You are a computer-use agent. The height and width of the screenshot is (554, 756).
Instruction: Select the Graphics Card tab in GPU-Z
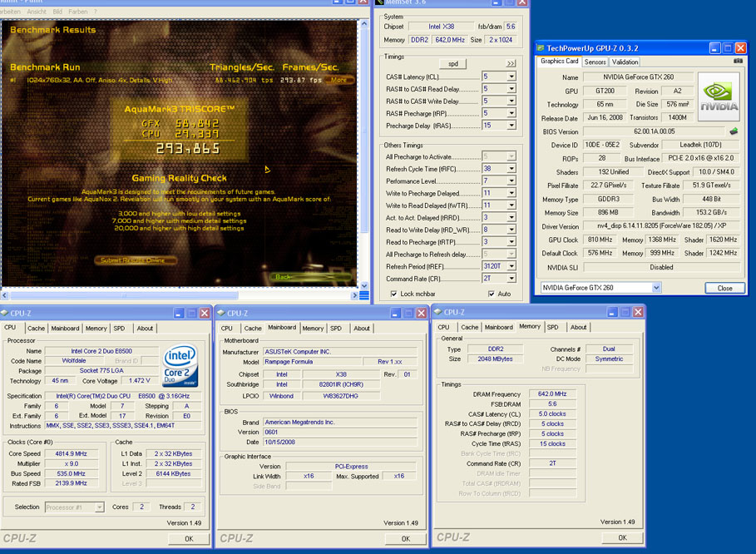click(559, 62)
